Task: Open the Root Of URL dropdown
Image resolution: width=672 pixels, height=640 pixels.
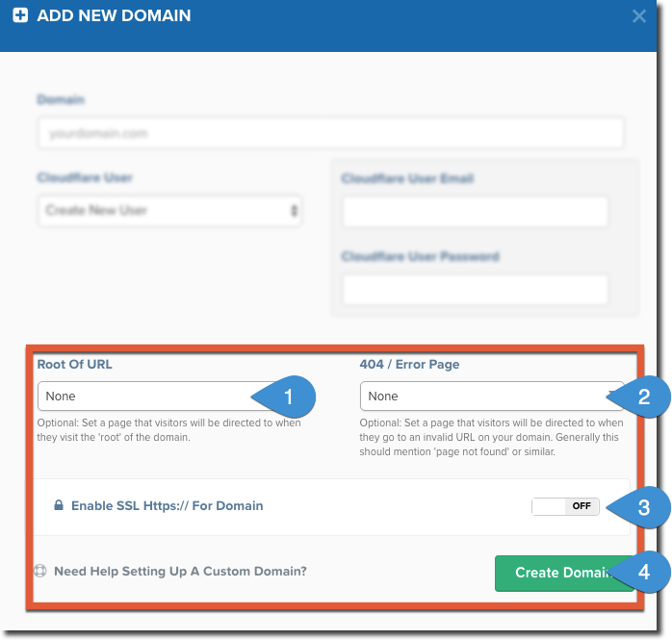Action: (169, 396)
